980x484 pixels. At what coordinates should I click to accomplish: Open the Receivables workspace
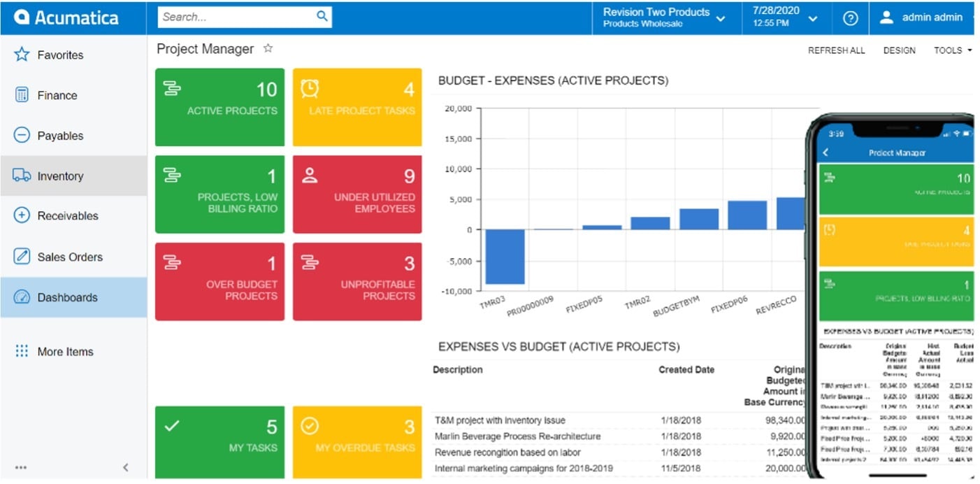point(73,215)
